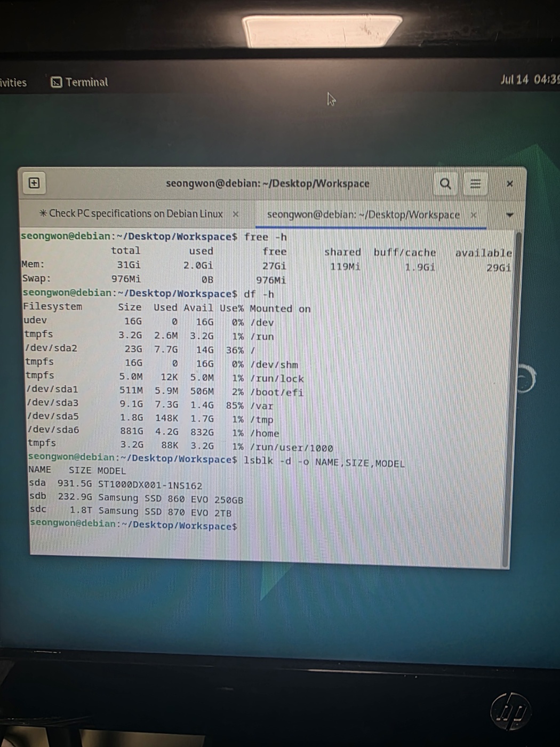Click 'Samsung SSD 860 EVO 250GB' text

coord(171,499)
